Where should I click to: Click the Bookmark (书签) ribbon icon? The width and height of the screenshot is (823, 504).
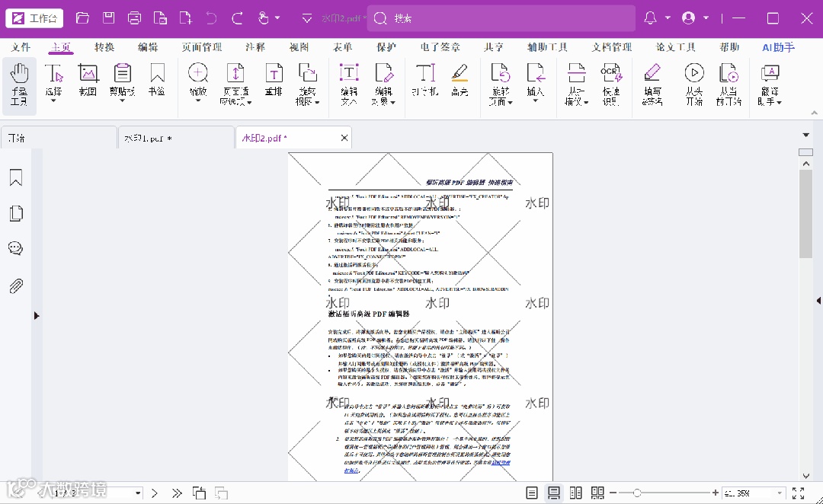point(157,80)
